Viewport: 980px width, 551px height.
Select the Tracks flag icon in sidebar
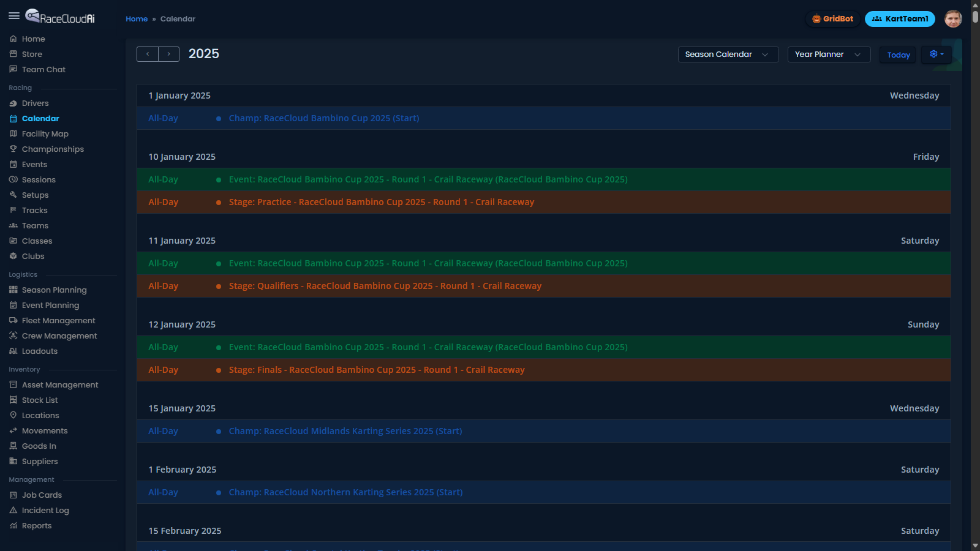coord(13,210)
